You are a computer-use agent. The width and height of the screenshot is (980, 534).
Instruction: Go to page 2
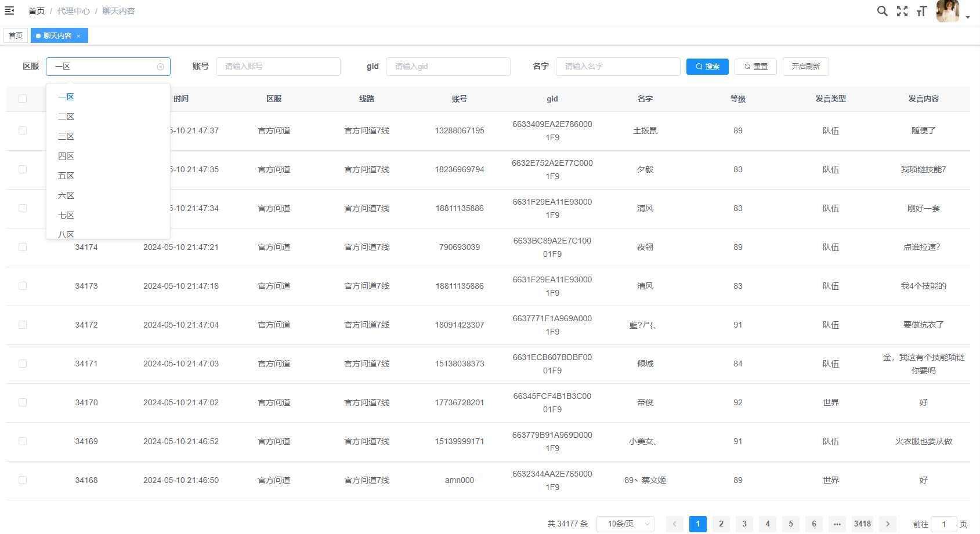tap(721, 524)
